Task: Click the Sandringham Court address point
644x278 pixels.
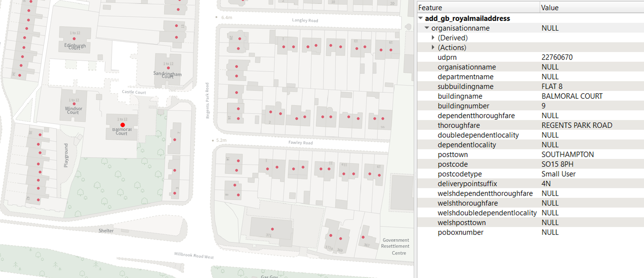Action: click(x=169, y=68)
